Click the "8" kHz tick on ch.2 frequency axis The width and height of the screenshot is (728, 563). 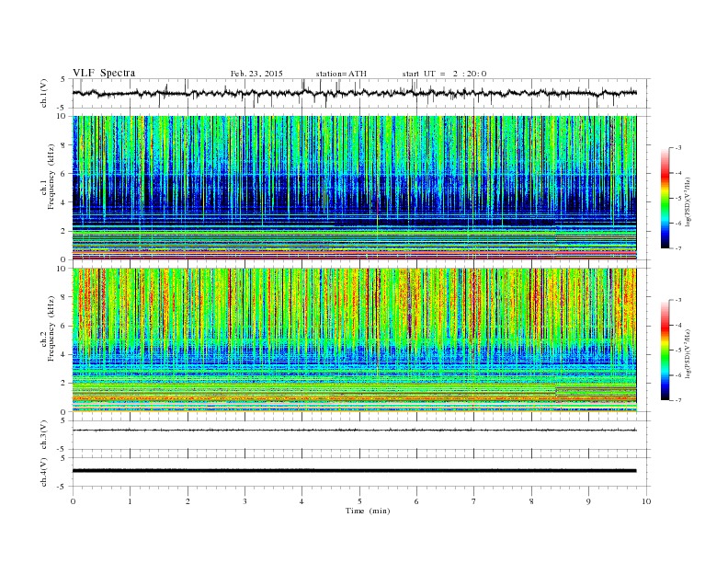click(65, 297)
